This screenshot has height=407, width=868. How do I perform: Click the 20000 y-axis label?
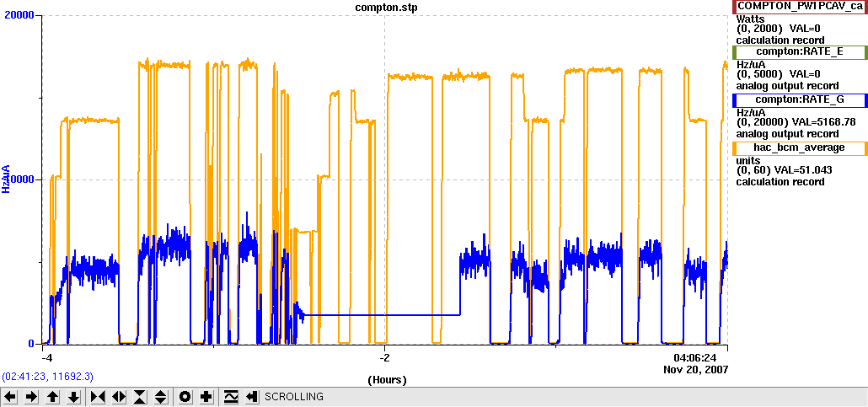coord(20,15)
